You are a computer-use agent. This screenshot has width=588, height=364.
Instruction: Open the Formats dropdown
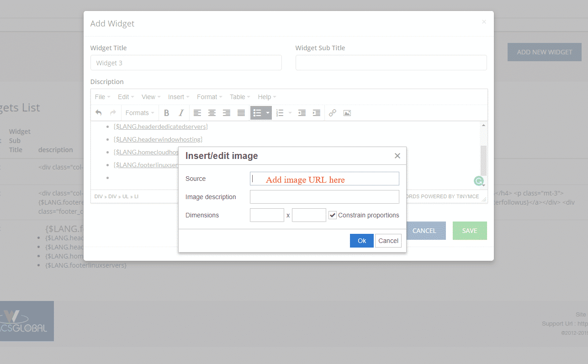click(x=139, y=113)
